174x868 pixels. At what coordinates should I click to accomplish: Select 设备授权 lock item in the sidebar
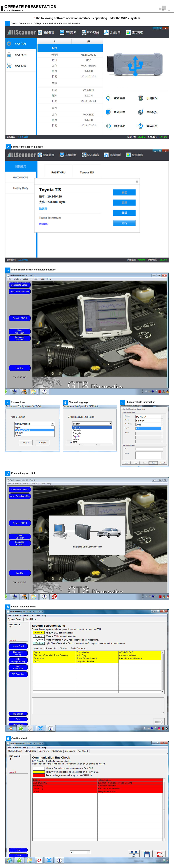click(x=21, y=55)
